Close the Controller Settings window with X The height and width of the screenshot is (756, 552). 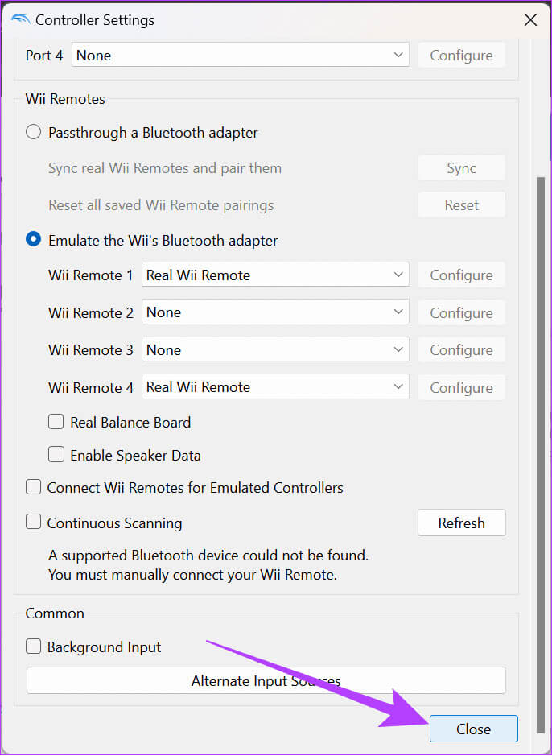click(530, 20)
